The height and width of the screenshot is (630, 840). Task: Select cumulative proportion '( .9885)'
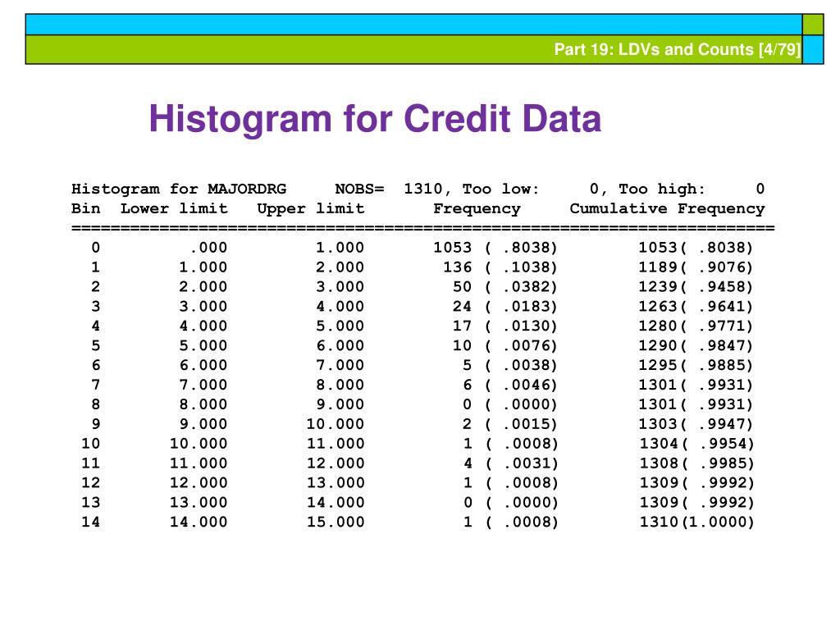click(x=717, y=365)
